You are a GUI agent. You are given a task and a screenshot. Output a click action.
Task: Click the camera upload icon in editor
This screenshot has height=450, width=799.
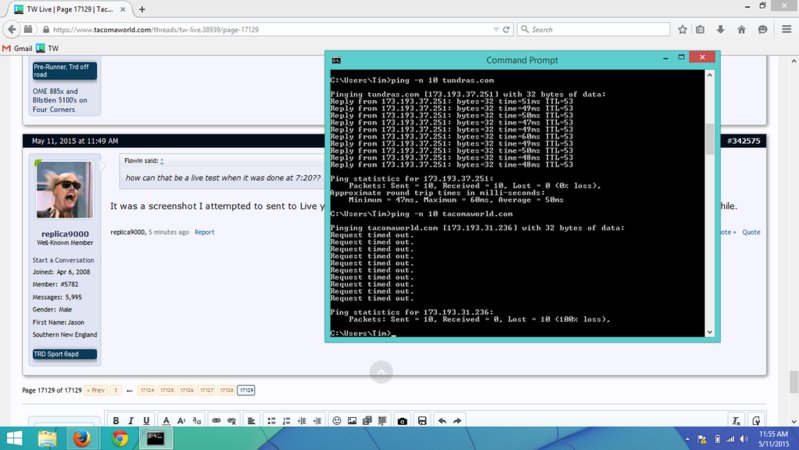pyautogui.click(x=402, y=421)
